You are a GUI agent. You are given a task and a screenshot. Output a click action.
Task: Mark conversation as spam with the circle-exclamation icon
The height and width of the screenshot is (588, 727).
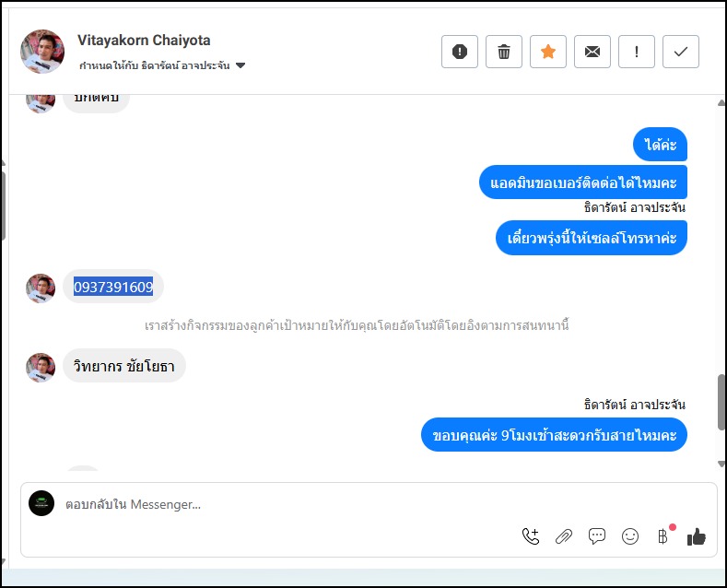(460, 52)
